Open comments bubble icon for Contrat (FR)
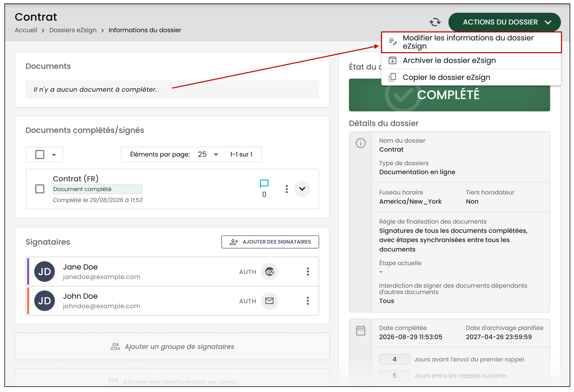The image size is (574, 392). [x=264, y=183]
